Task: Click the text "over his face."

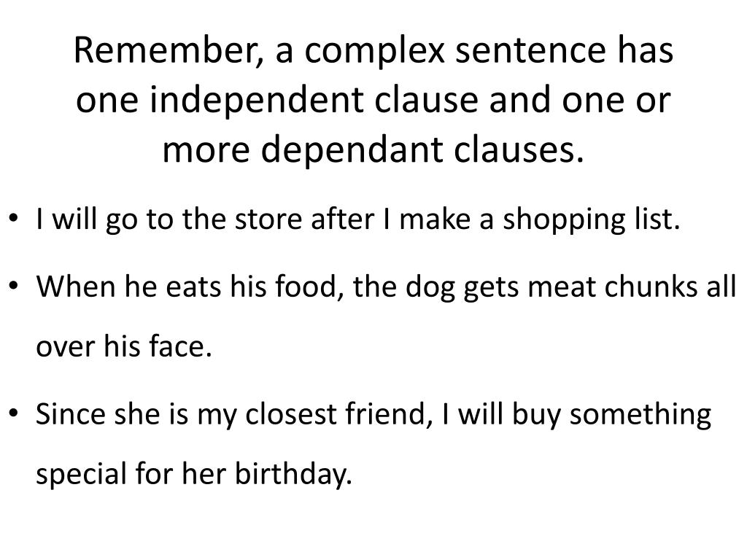Action: click(124, 346)
